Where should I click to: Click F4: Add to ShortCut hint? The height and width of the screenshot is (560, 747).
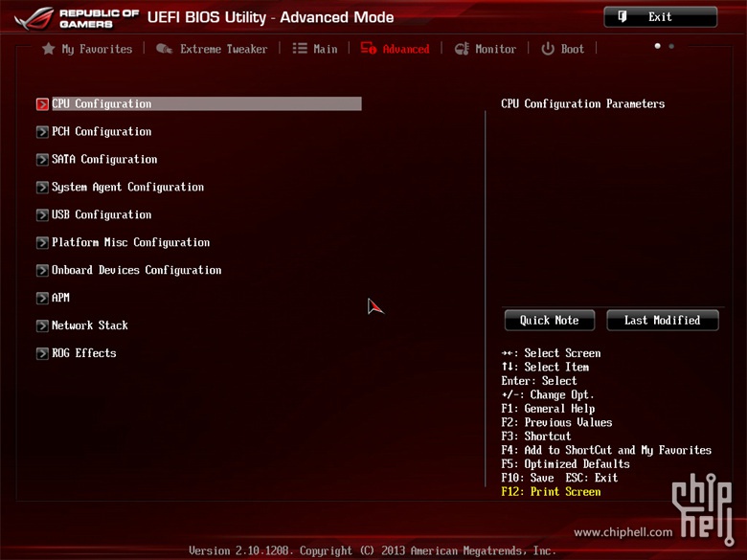[606, 450]
